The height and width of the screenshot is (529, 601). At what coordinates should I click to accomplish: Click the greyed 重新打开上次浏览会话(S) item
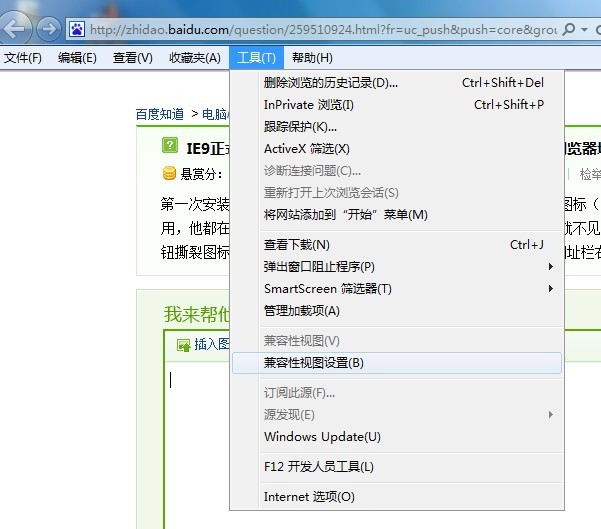397,192
